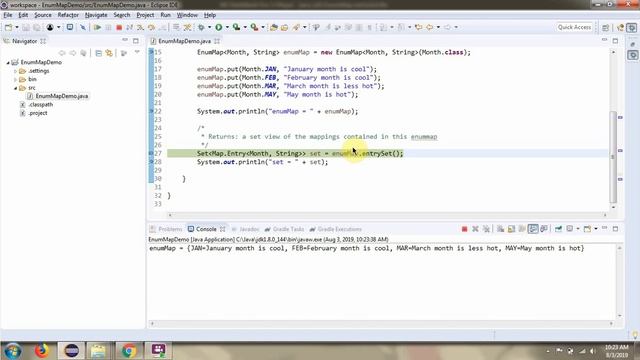This screenshot has width=640, height=360.
Task: Click the New file toolbar icon
Action: click(x=8, y=27)
